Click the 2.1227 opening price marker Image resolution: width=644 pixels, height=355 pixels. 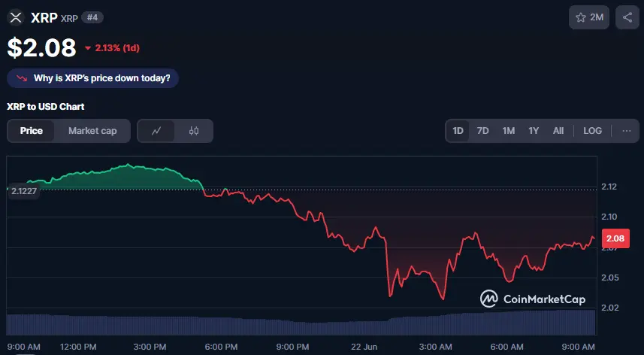pos(24,190)
